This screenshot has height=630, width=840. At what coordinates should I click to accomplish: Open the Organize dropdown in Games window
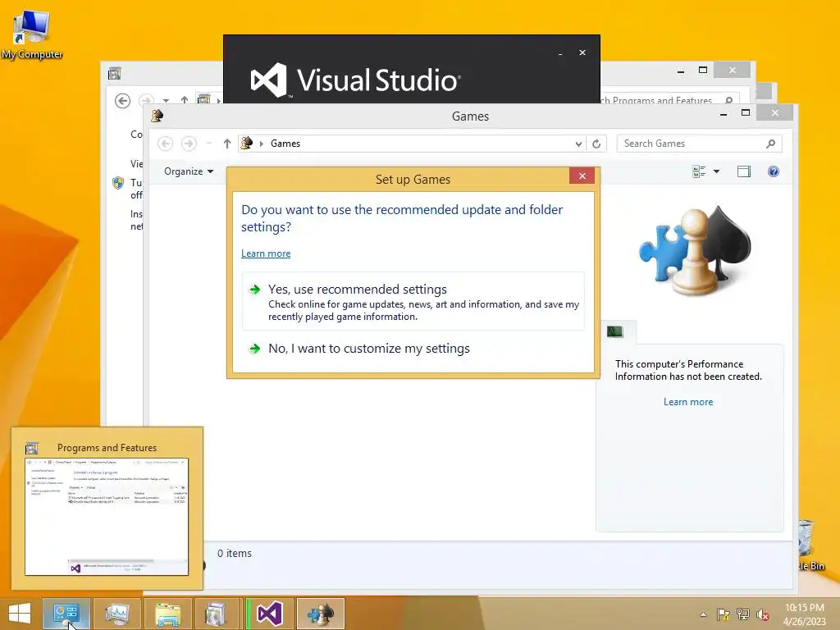point(189,171)
